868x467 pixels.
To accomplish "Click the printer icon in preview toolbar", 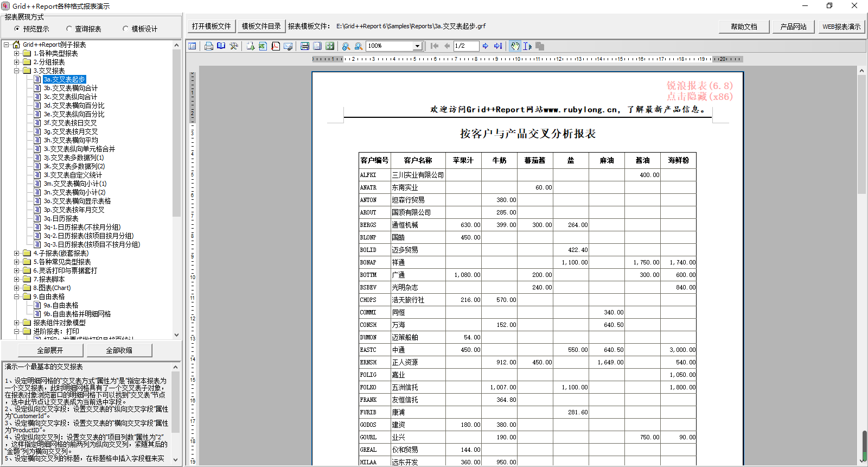I will pos(208,46).
